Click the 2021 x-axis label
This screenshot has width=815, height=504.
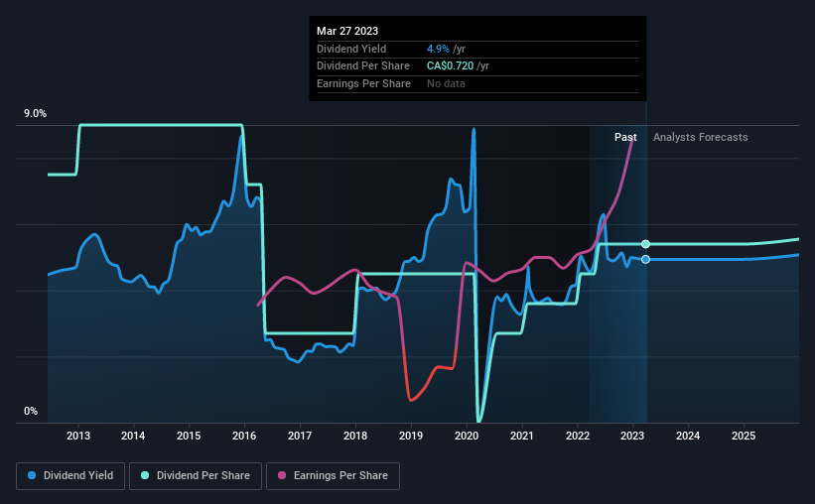point(522,436)
